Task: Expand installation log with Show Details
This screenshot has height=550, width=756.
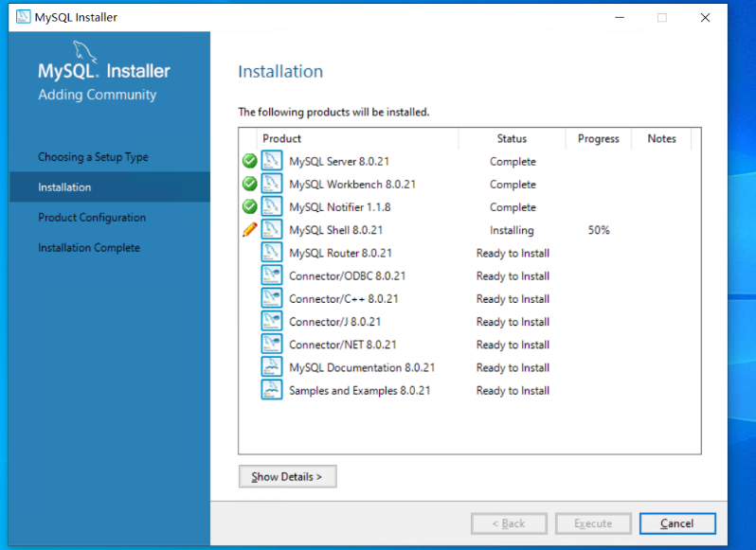Action: 287,476
